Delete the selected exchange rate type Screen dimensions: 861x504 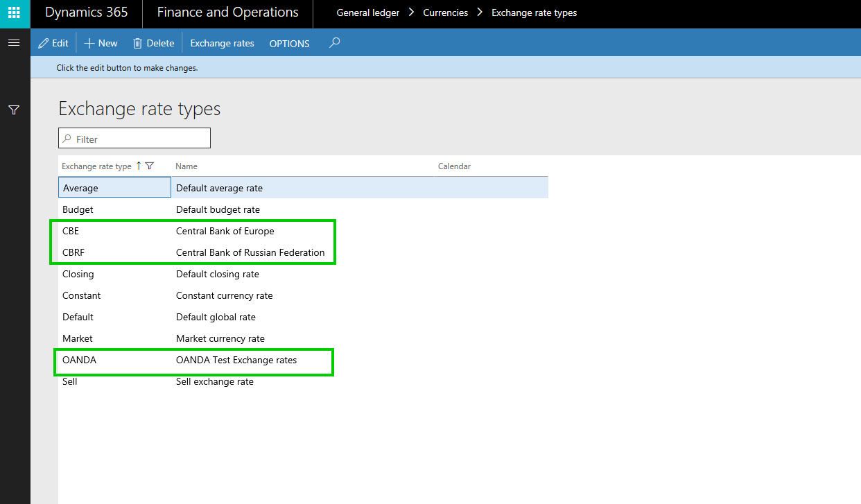click(154, 43)
